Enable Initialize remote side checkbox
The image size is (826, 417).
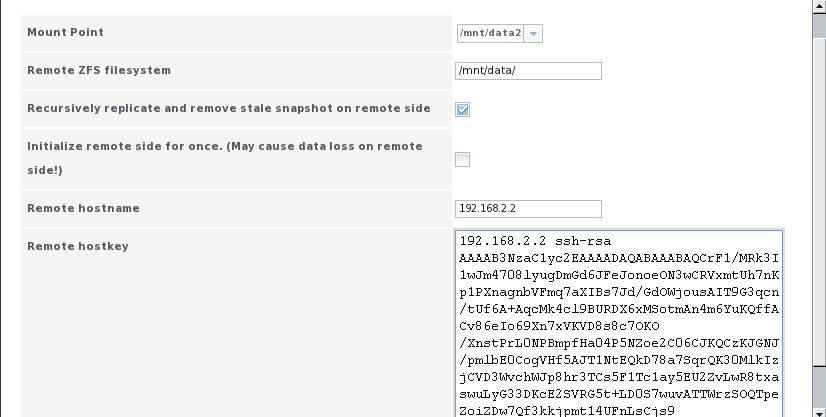point(463,159)
